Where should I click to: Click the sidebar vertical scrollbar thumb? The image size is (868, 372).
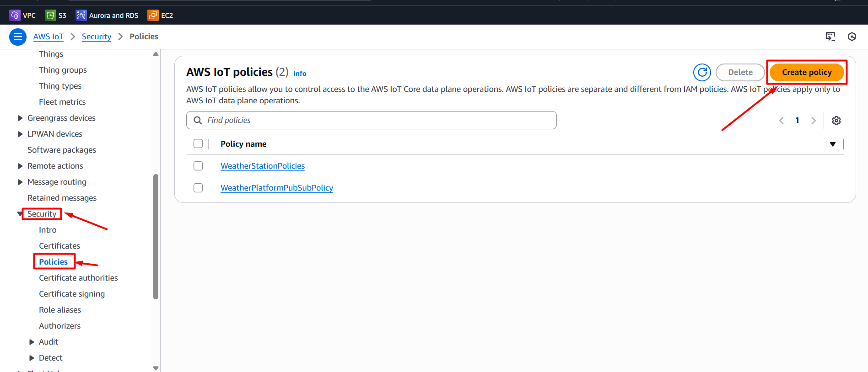pyautogui.click(x=156, y=236)
